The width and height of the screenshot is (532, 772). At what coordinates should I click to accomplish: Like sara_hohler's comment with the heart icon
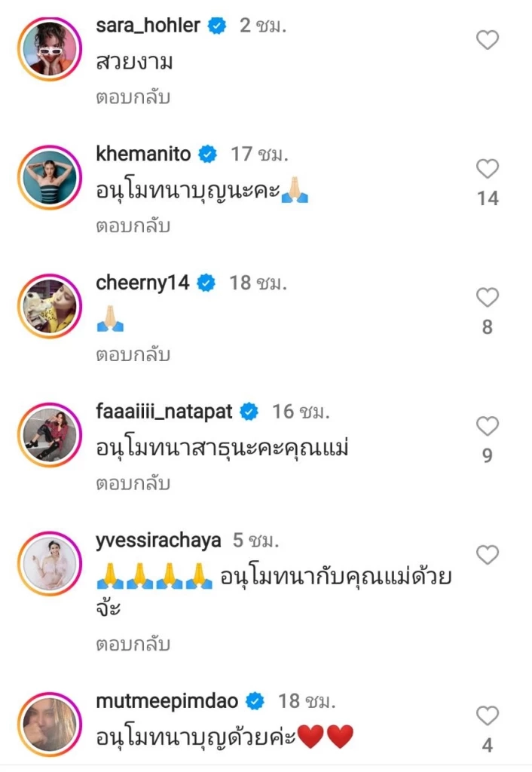[487, 38]
